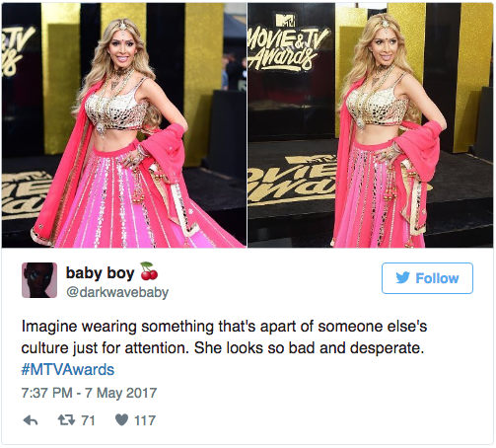Click the 7:37 PM - 7 May 2017 timestamp
Image resolution: width=496 pixels, height=448 pixels.
click(x=89, y=393)
